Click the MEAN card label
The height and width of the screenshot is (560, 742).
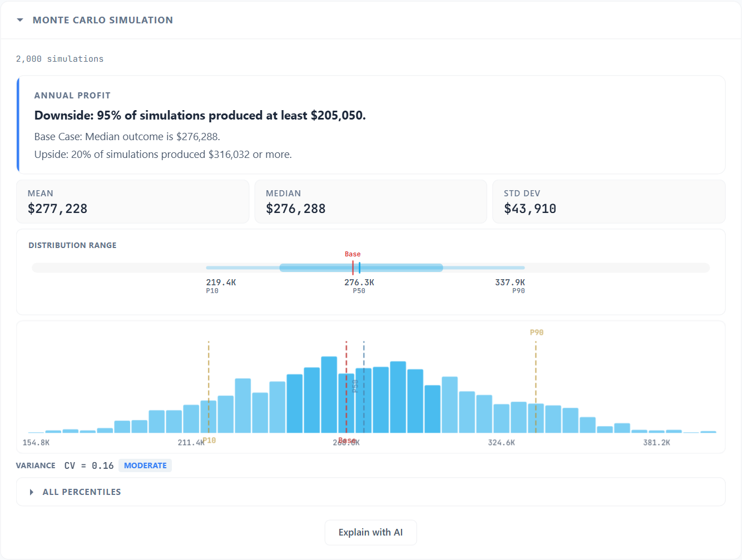41,194
